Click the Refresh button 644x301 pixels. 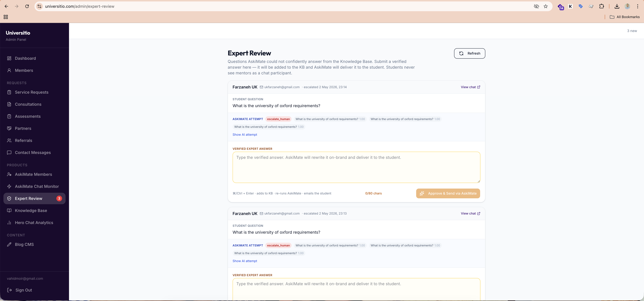click(469, 53)
